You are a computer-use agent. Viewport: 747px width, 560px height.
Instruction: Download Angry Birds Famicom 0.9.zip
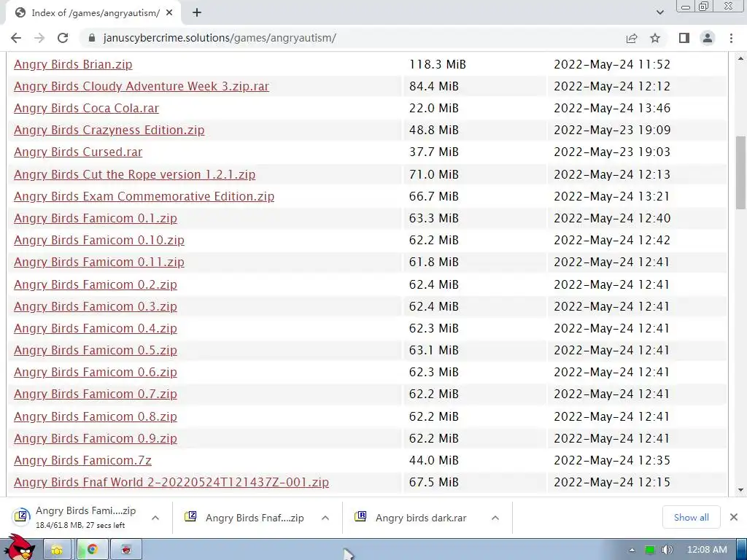point(96,438)
